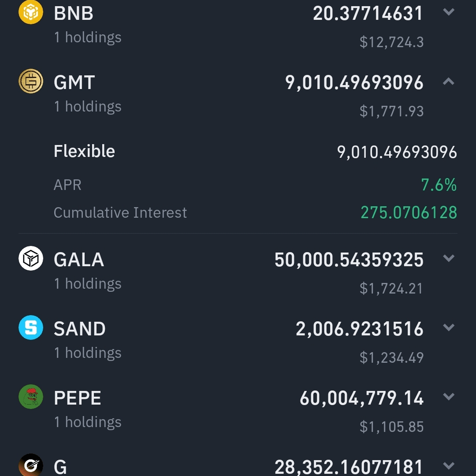Click the G token icon at bottom
The height and width of the screenshot is (476, 476).
coord(30,464)
